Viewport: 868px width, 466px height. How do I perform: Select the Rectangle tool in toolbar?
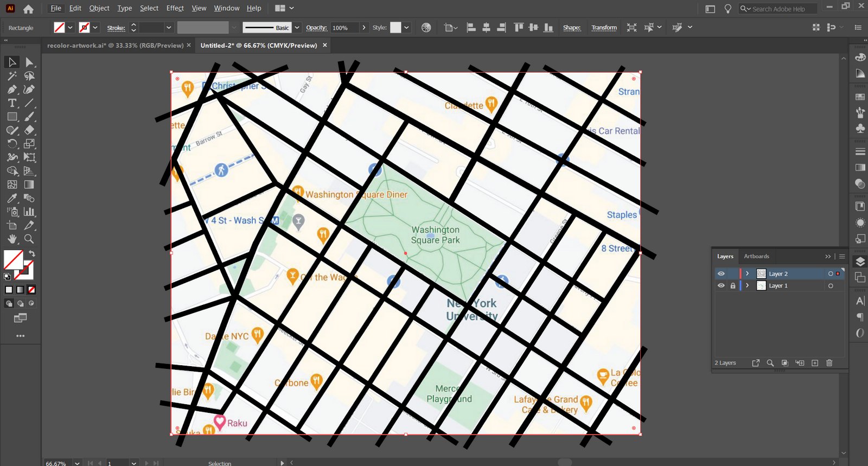12,117
